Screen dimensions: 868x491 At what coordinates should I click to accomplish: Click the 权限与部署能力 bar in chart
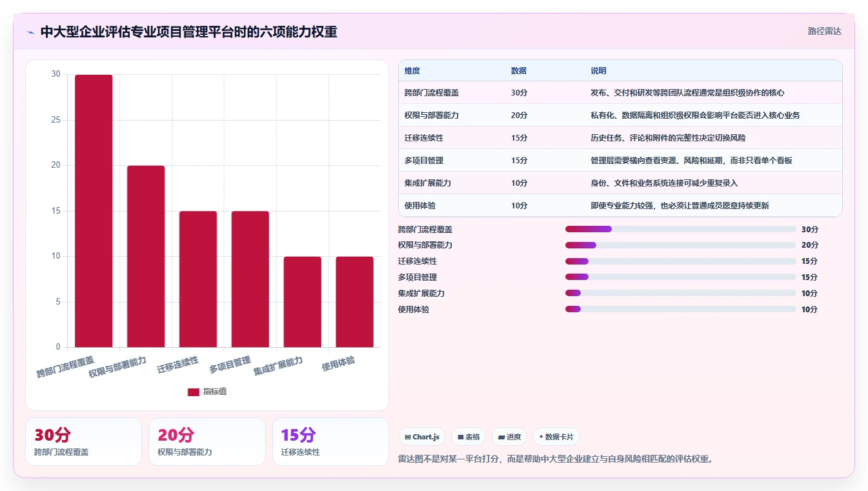coord(146,256)
